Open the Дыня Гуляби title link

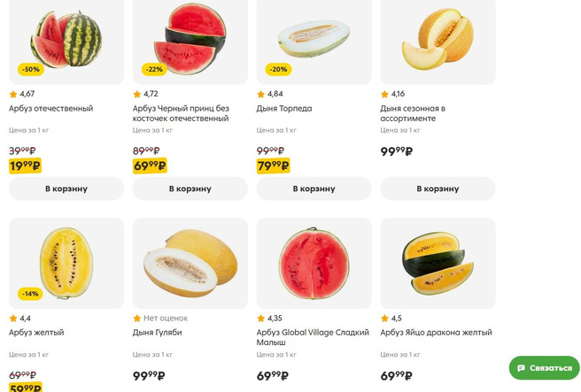(157, 333)
